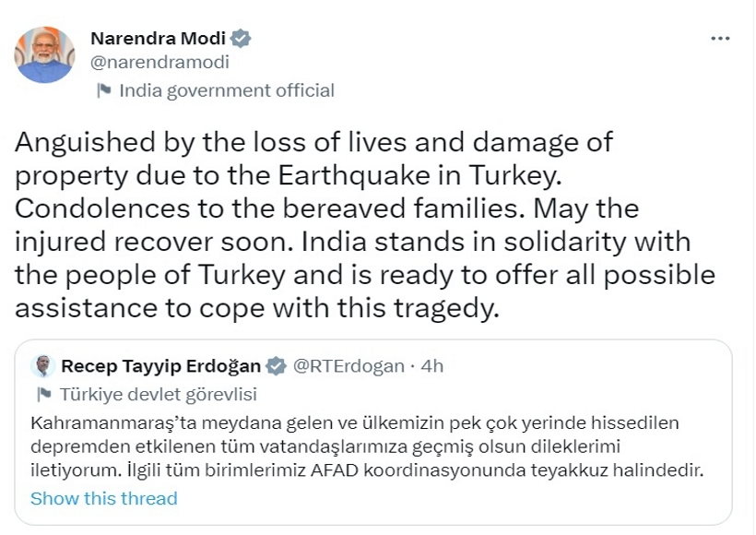Click the @RTErdogan handle

tap(348, 366)
